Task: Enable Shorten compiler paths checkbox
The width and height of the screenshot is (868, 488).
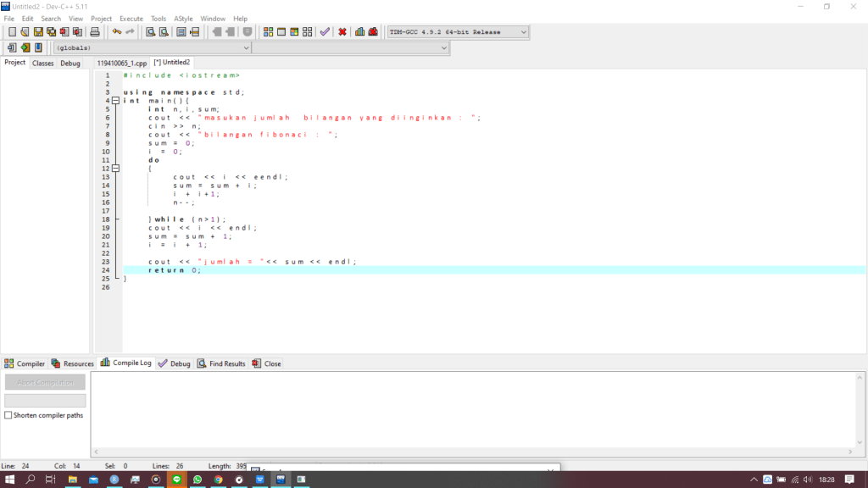Action: point(8,415)
